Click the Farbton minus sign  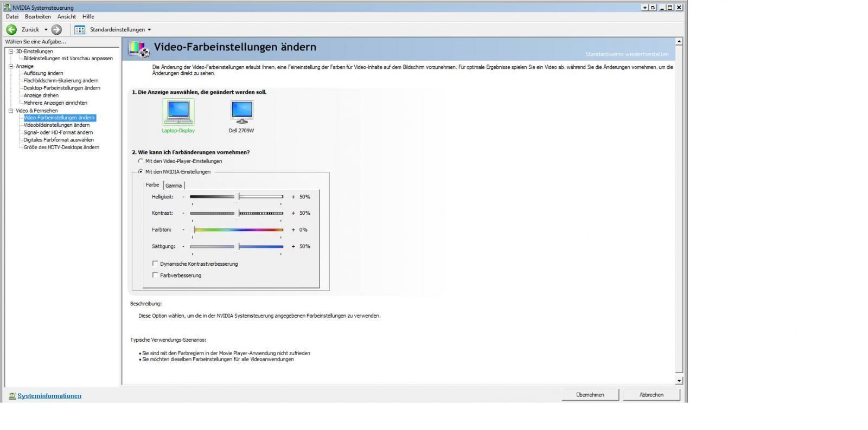click(x=183, y=230)
